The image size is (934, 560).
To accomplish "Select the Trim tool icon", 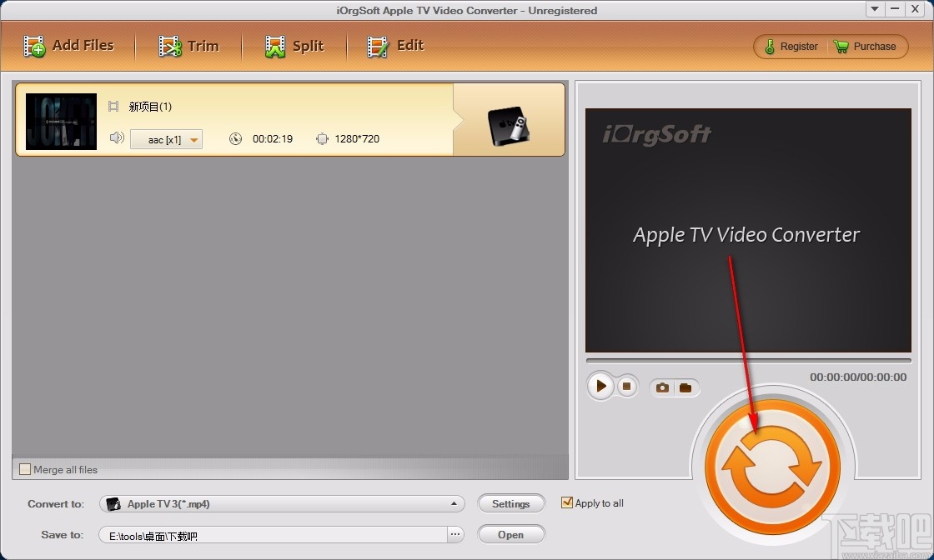I will (x=169, y=46).
